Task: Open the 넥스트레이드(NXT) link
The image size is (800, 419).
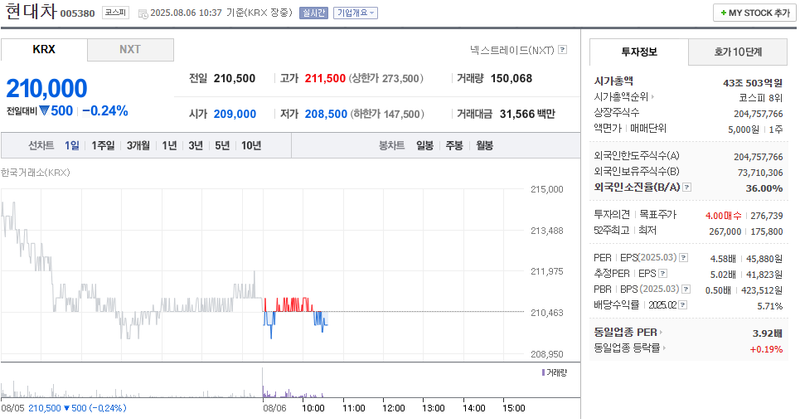Action: point(512,50)
